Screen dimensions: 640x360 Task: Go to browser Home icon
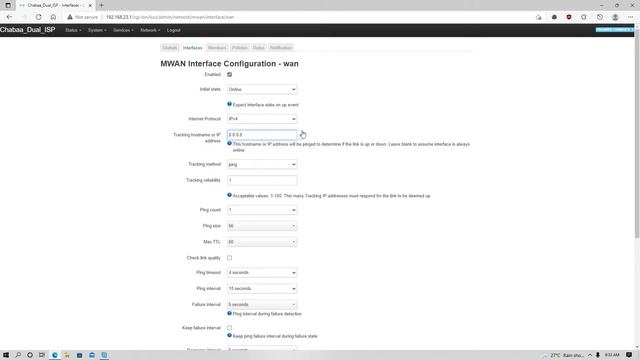53,17
